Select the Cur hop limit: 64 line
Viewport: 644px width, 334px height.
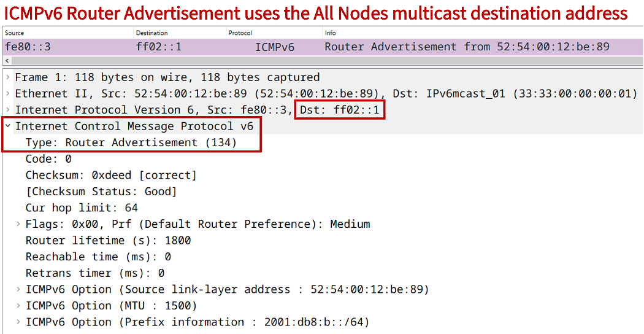pos(82,208)
